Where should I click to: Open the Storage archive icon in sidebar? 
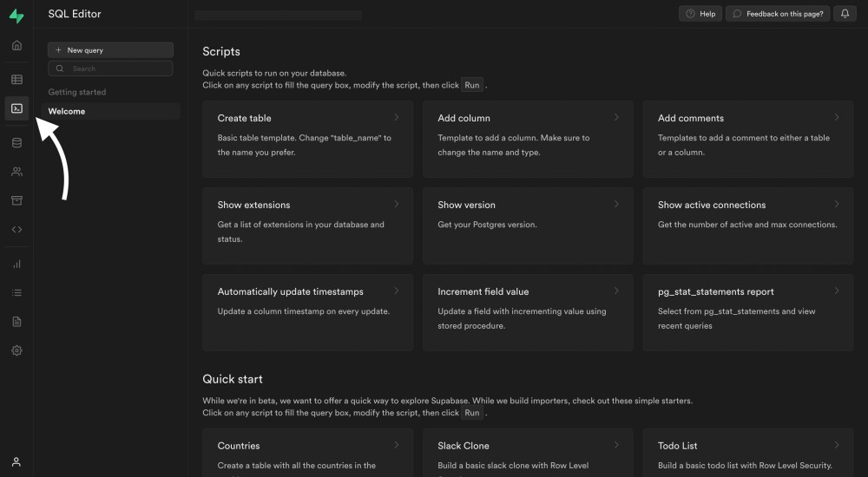coord(16,200)
